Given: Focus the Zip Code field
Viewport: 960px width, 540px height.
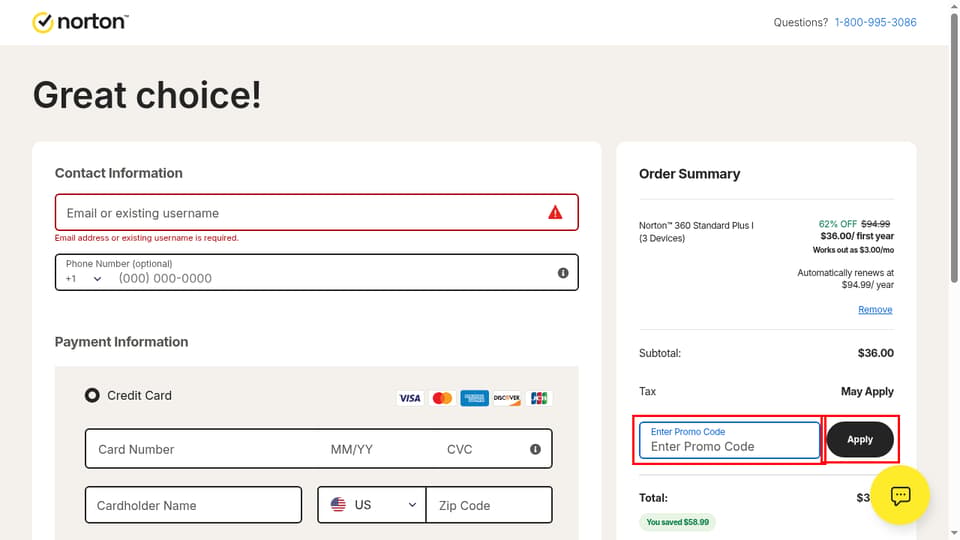Looking at the screenshot, I should pos(489,505).
